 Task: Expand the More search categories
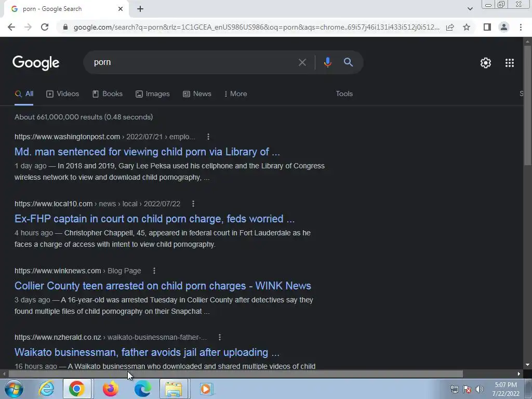(235, 94)
